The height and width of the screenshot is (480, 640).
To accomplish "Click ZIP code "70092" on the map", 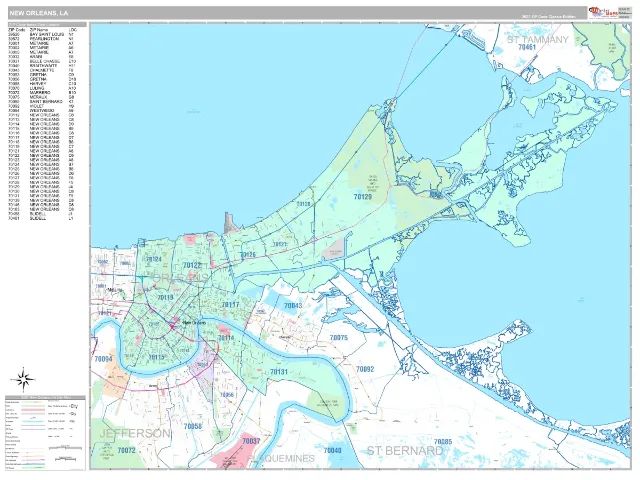I will tap(365, 369).
